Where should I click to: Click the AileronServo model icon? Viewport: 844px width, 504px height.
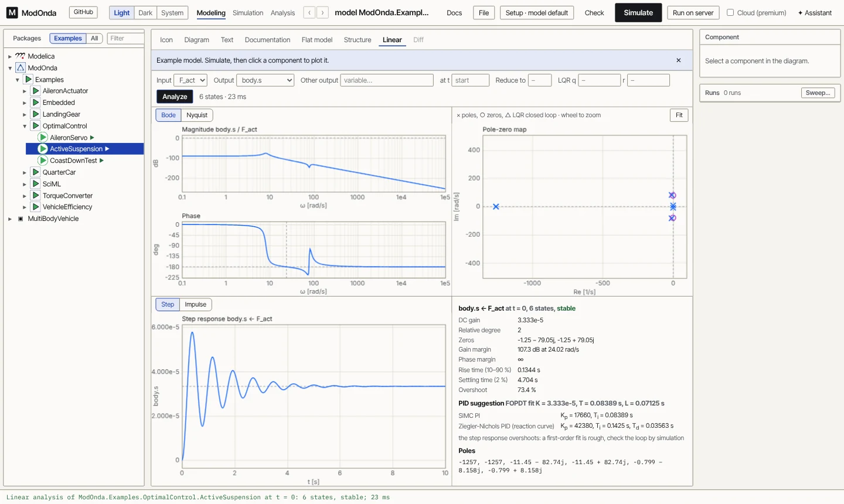(x=43, y=138)
